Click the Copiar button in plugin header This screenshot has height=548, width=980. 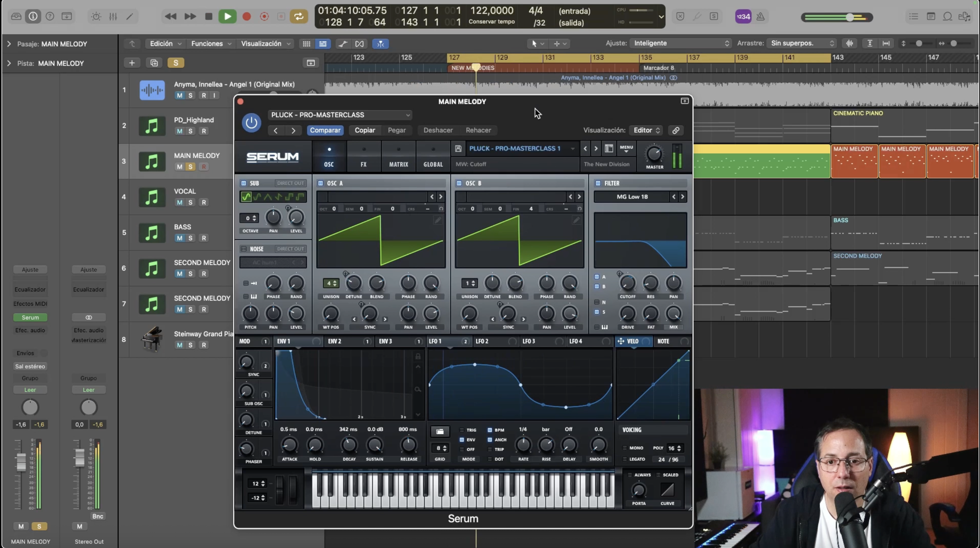(364, 130)
